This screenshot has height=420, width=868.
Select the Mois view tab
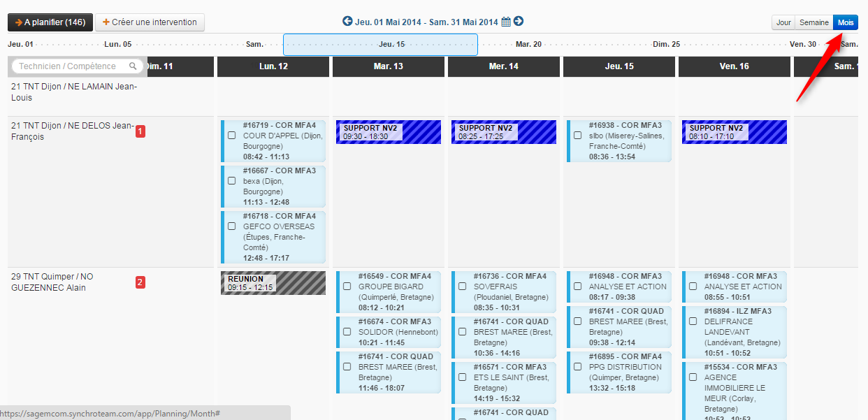point(846,22)
